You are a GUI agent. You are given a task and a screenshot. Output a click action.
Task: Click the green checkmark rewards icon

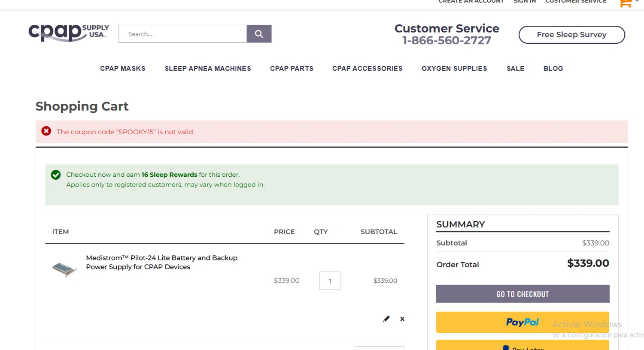point(56,175)
